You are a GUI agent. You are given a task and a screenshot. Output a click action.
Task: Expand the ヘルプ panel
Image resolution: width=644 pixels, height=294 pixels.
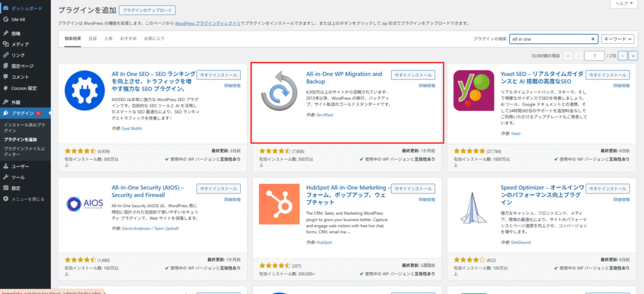pyautogui.click(x=623, y=4)
